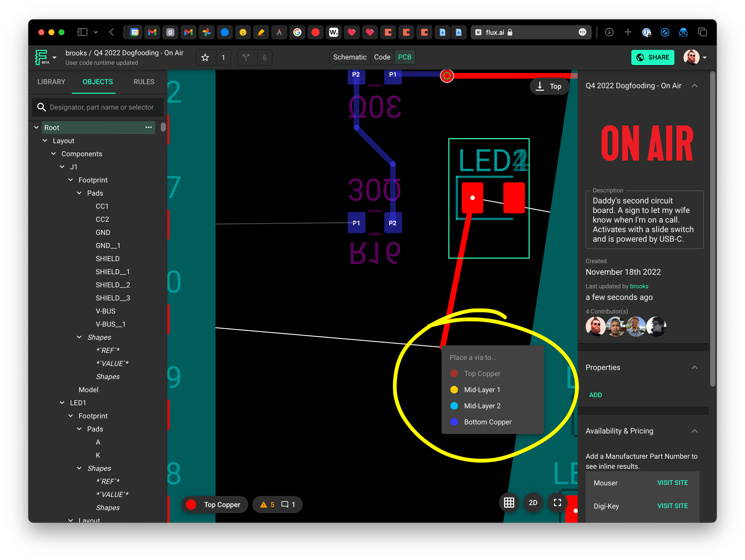Click the fork project icon
The width and height of the screenshot is (745, 560).
click(246, 57)
